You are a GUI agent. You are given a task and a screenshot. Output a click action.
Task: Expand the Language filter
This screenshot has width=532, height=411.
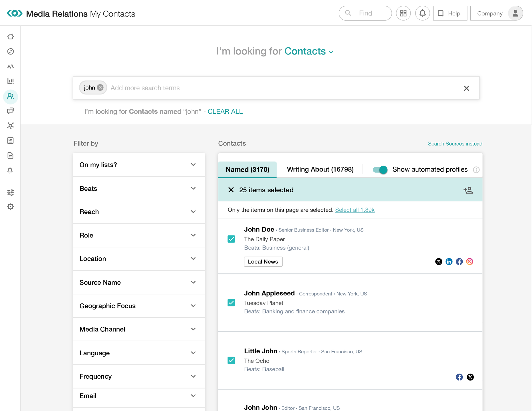(139, 353)
